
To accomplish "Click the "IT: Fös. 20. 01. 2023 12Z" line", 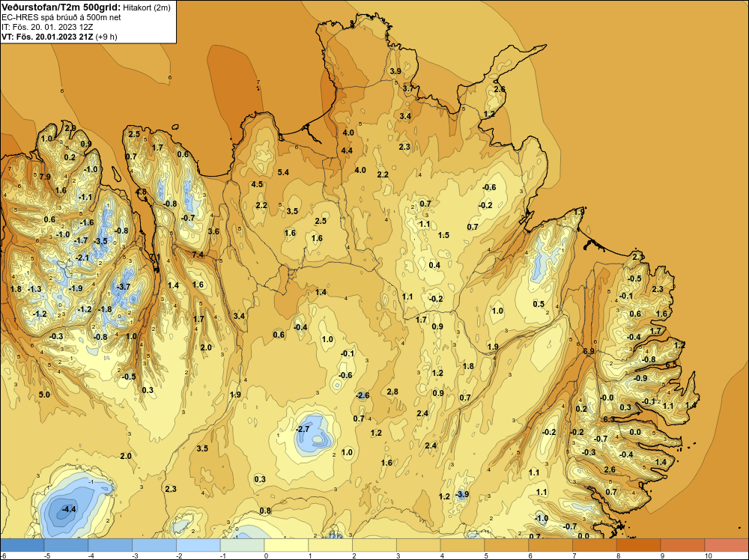I will tap(47, 27).
